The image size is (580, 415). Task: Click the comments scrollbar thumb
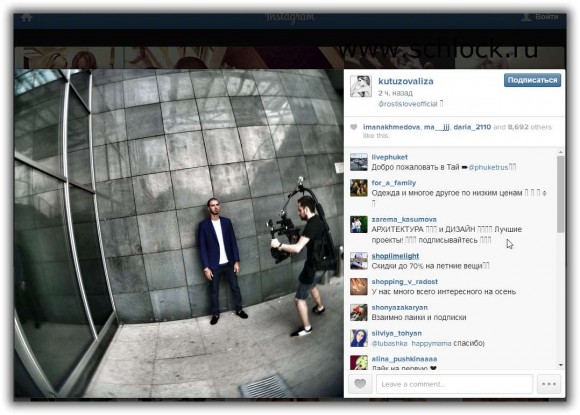click(x=561, y=194)
